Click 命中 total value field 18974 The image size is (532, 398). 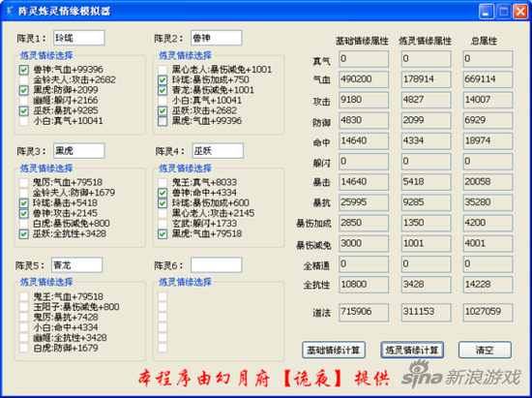[488, 141]
